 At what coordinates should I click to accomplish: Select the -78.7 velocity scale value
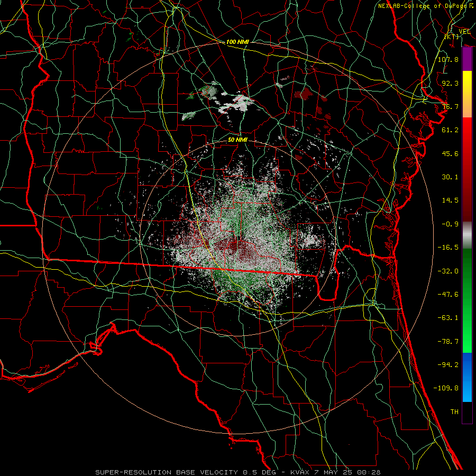[448, 342]
